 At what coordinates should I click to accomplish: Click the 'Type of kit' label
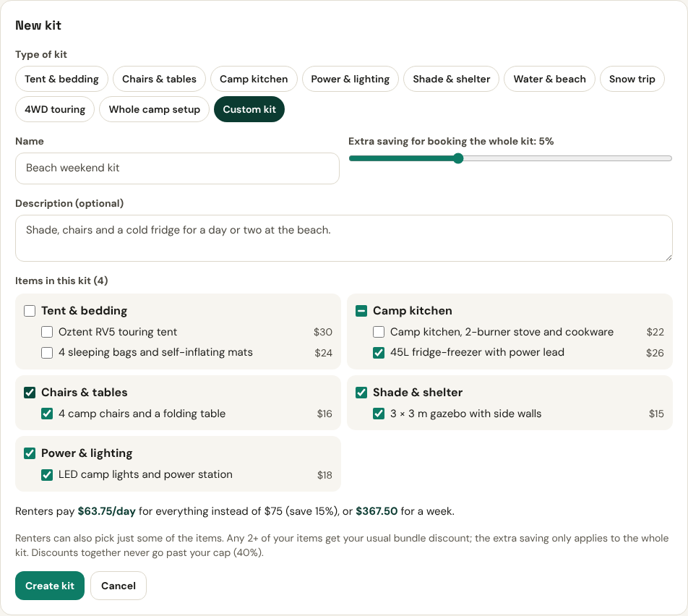[41, 54]
